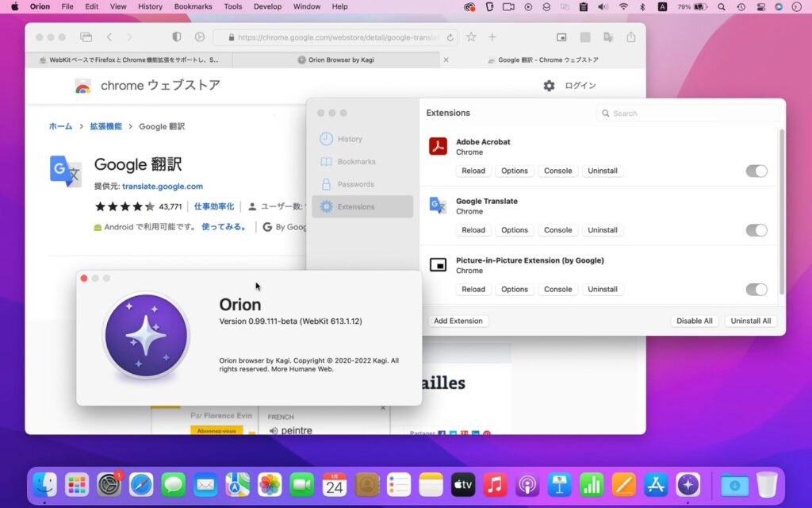The width and height of the screenshot is (812, 508).
Task: Open a new tab with the plus icon
Action: point(492,37)
